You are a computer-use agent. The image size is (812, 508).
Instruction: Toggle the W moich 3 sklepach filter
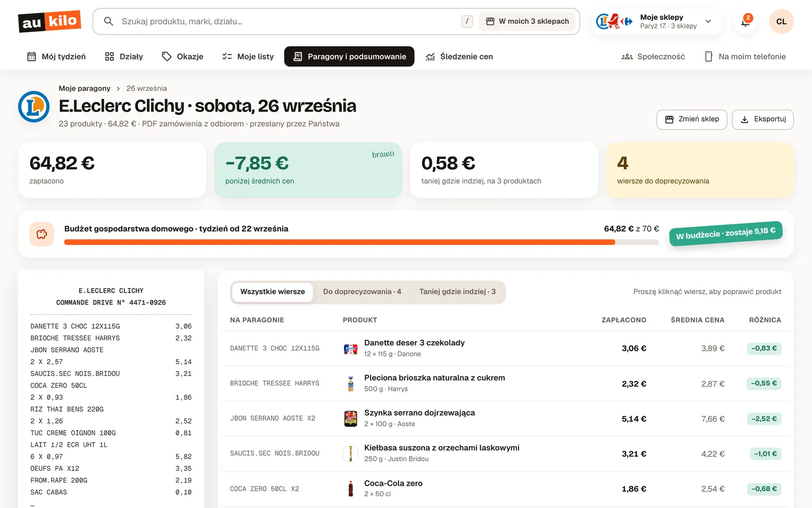point(527,21)
